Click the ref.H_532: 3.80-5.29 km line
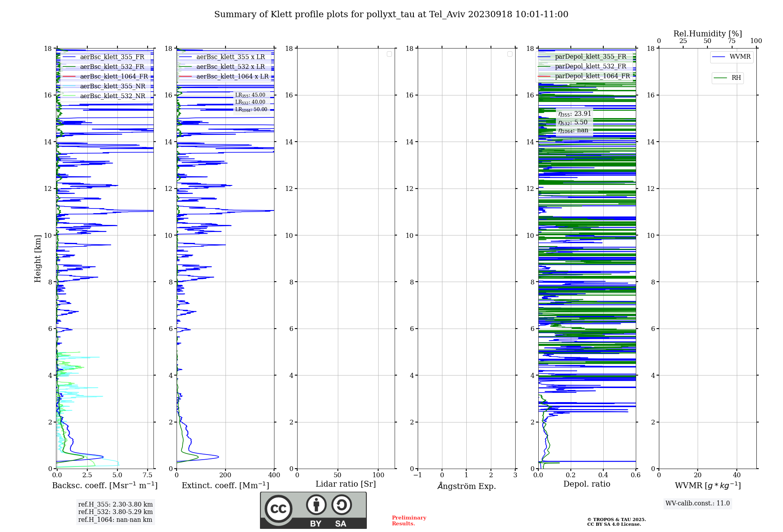Screen dimensions: 783x532 coord(115,512)
